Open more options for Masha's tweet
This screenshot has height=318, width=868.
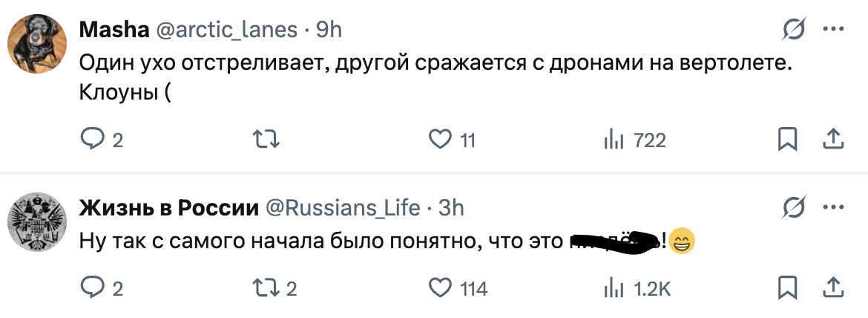pyautogui.click(x=833, y=30)
